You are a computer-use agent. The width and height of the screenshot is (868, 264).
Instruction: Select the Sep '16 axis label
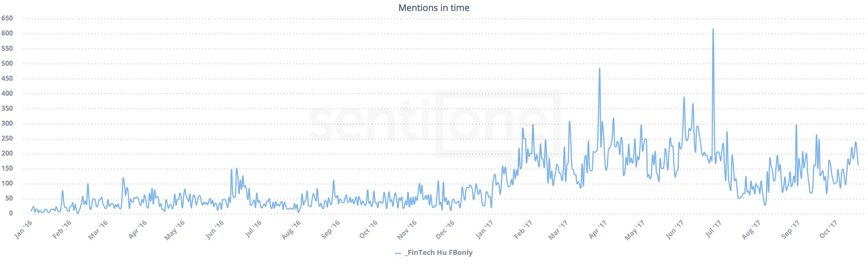[331, 229]
